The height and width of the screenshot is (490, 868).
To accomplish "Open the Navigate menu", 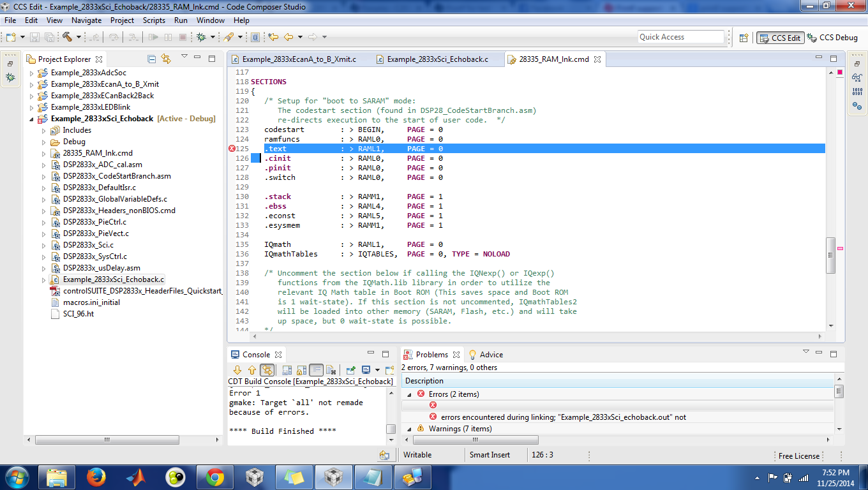I will point(86,20).
